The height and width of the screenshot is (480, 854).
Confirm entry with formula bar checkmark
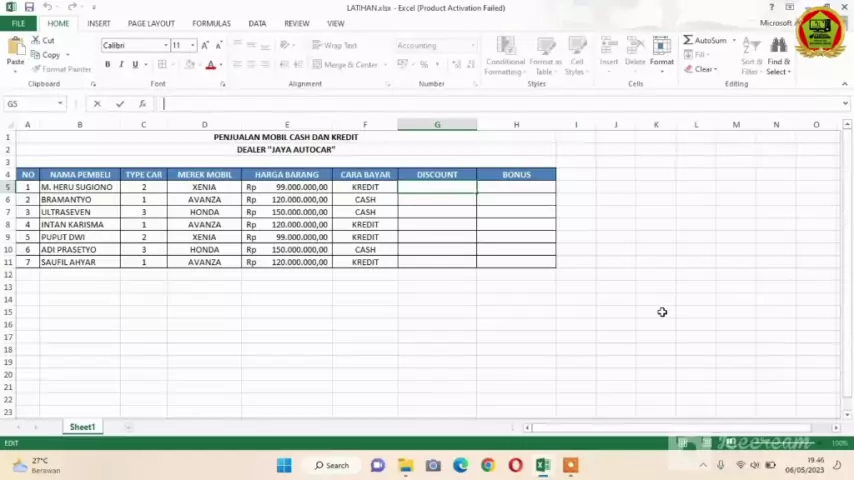pyautogui.click(x=119, y=104)
